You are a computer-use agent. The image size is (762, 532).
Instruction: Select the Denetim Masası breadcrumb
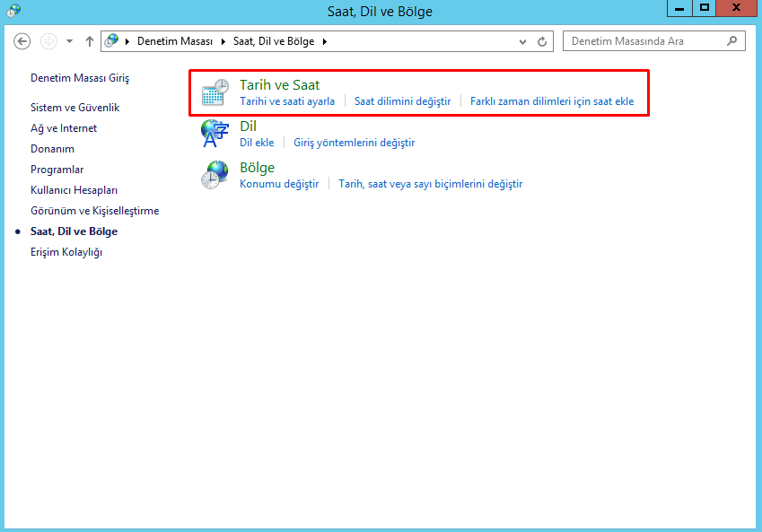tap(175, 41)
